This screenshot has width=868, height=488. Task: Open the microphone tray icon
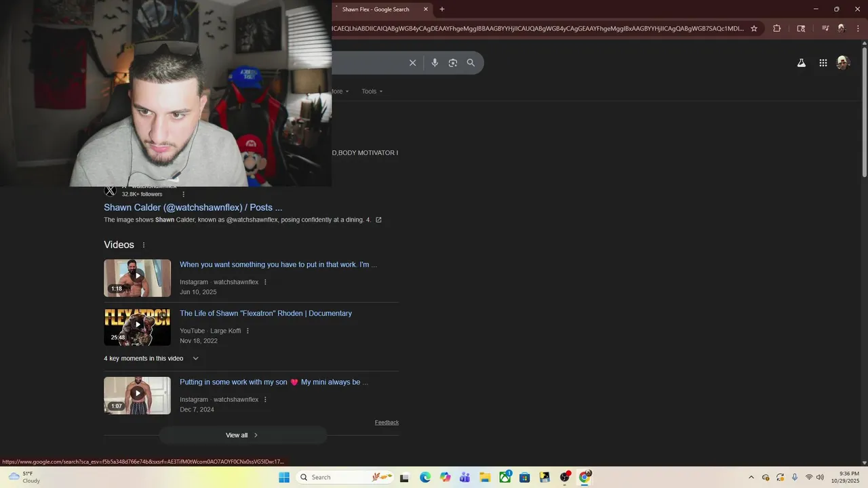click(x=795, y=477)
